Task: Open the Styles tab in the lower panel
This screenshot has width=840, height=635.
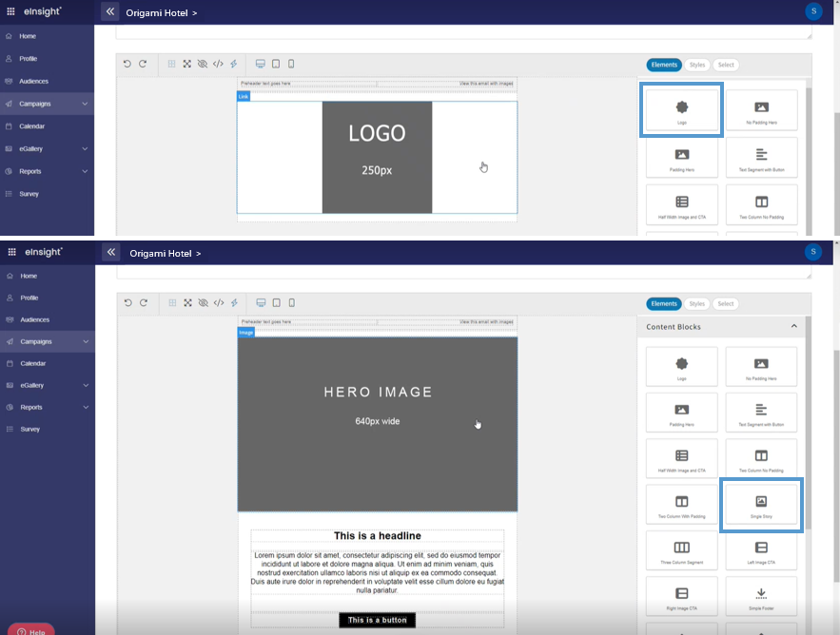Action: click(x=697, y=303)
